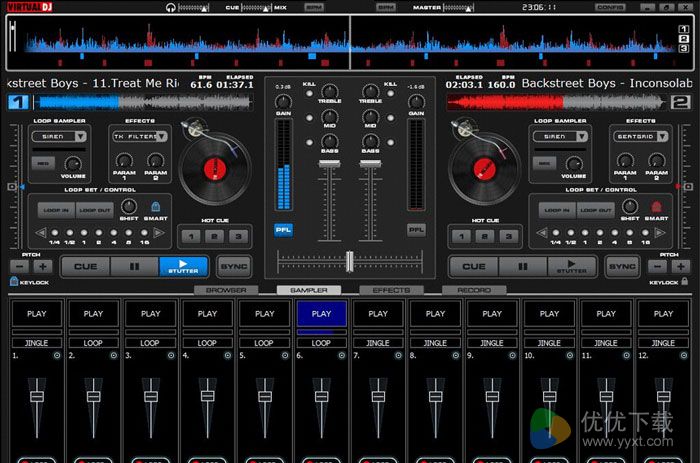
Task: Toggle sampler slot 12 Jingle mode
Action: (663, 343)
